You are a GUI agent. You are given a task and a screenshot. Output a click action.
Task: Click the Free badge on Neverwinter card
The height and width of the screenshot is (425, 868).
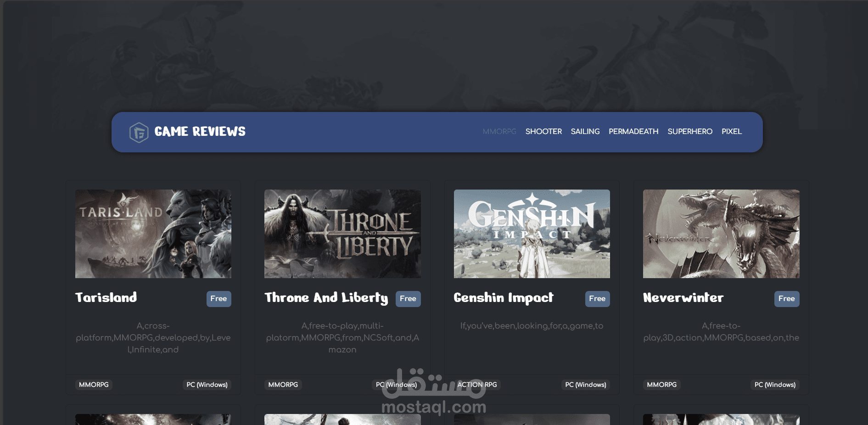click(787, 299)
